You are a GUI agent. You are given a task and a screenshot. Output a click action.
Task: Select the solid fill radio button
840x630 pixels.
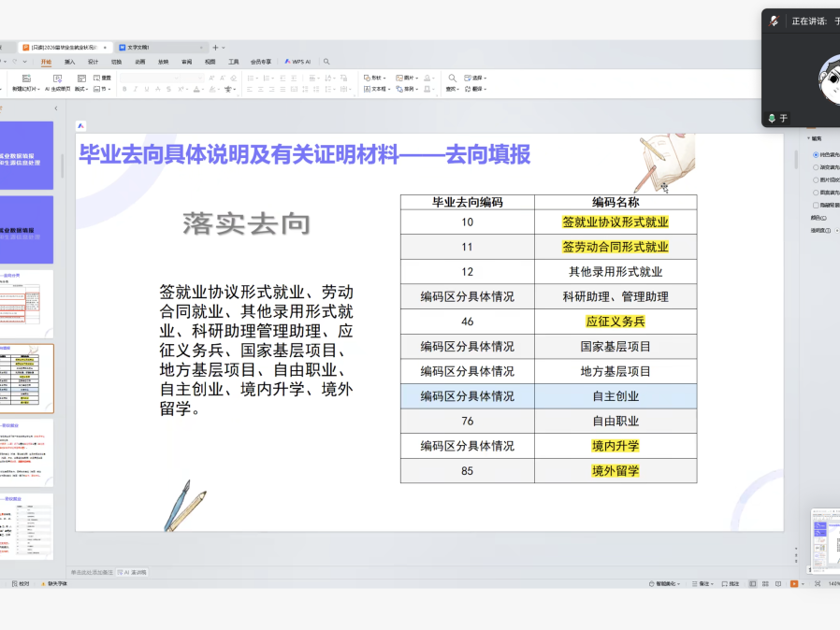[816, 154]
